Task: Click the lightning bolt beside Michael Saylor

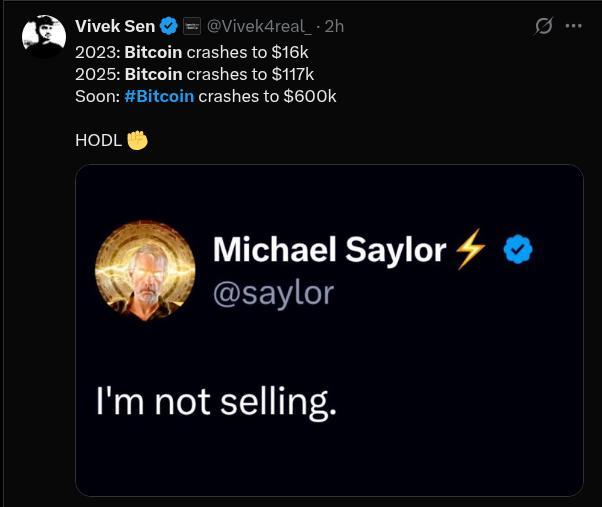Action: [x=470, y=251]
